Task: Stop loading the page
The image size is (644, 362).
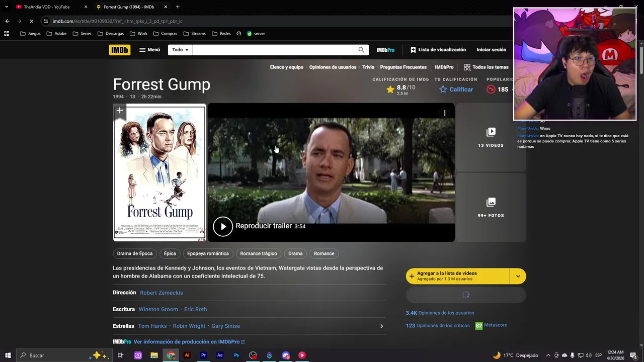Action: coord(31,21)
